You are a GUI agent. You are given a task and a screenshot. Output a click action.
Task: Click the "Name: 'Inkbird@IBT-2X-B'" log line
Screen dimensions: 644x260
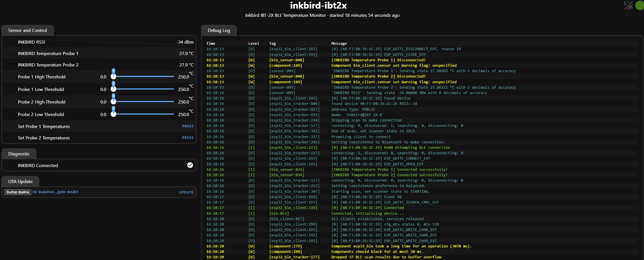[357, 115]
